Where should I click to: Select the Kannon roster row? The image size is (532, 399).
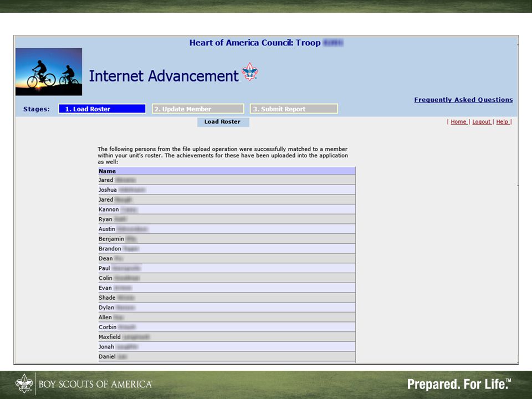pos(227,209)
